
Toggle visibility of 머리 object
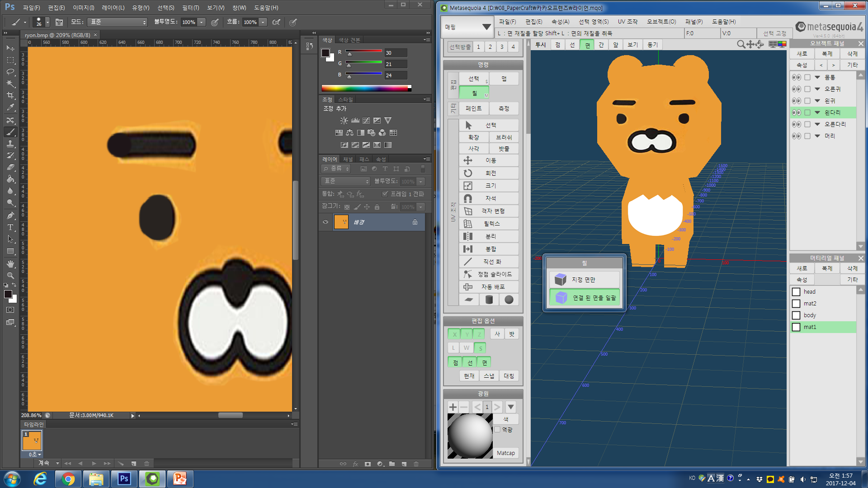click(797, 136)
